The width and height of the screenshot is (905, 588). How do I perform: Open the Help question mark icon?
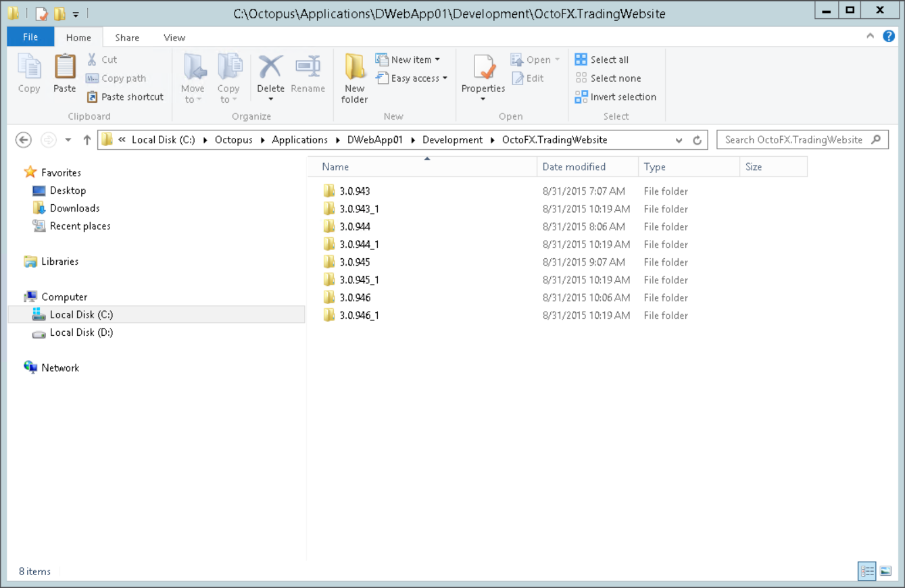pyautogui.click(x=888, y=36)
